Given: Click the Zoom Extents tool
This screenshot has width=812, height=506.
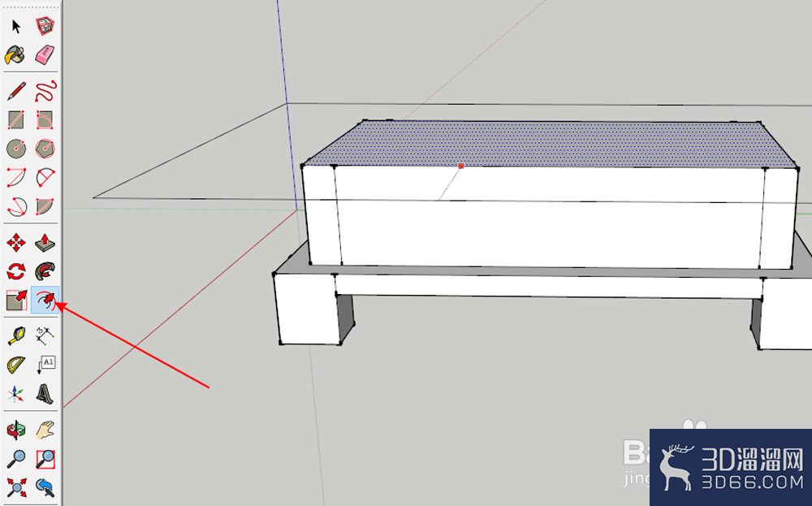Looking at the screenshot, I should 16,487.
